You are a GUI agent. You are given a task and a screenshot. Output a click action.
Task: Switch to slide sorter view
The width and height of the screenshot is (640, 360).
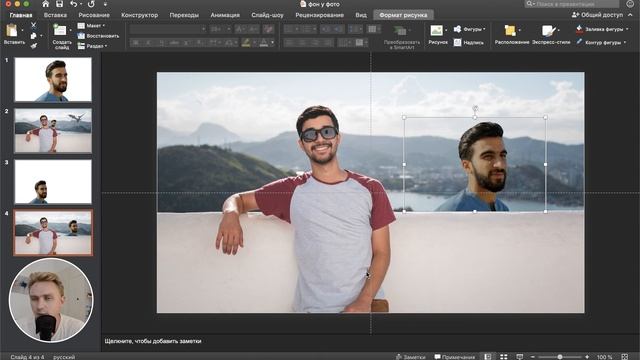[x=504, y=357]
